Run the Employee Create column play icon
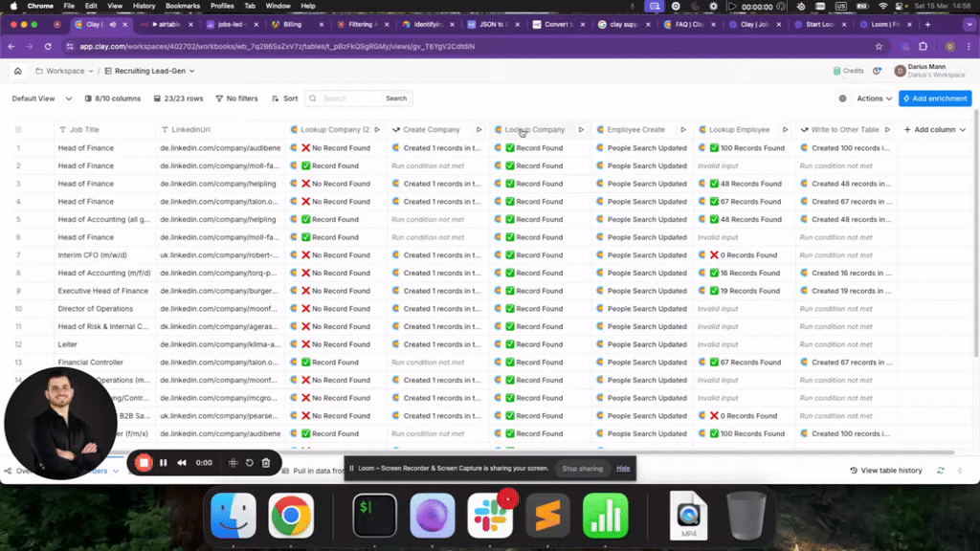The height and width of the screenshot is (551, 980). tap(683, 129)
